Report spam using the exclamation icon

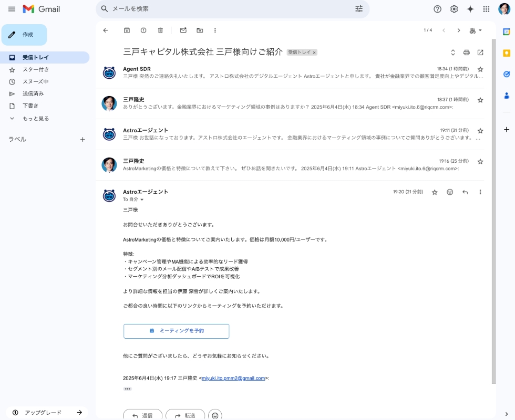tap(143, 30)
